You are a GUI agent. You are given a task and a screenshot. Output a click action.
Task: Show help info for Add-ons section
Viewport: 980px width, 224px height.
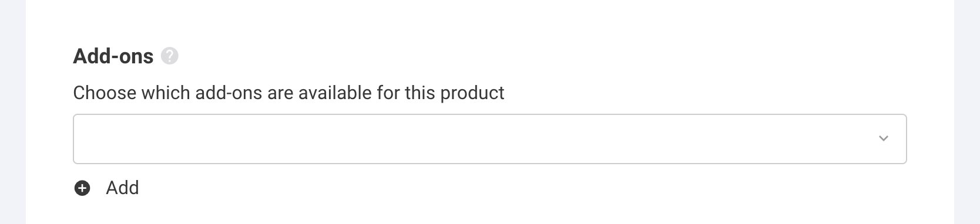(169, 56)
